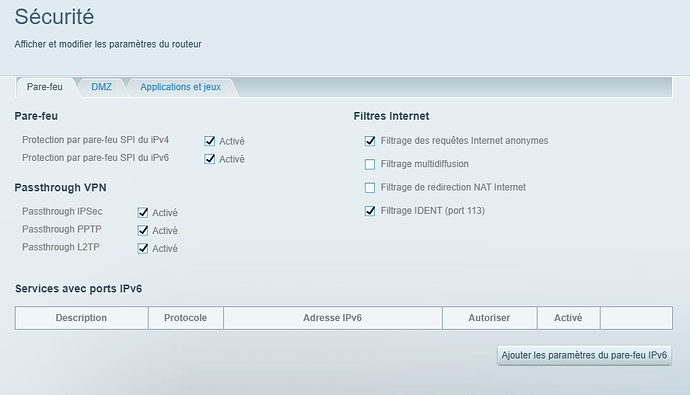Select the Pare-feu tab
The height and width of the screenshot is (395, 690).
click(x=45, y=87)
